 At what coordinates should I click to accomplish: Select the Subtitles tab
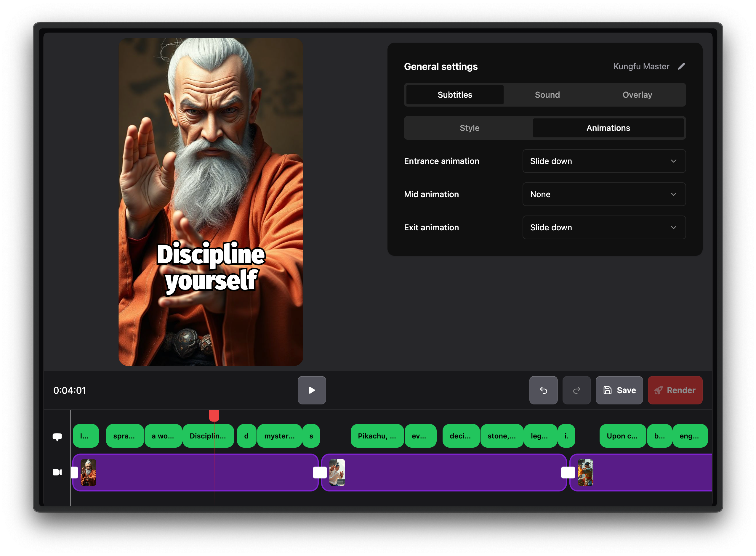[455, 94]
